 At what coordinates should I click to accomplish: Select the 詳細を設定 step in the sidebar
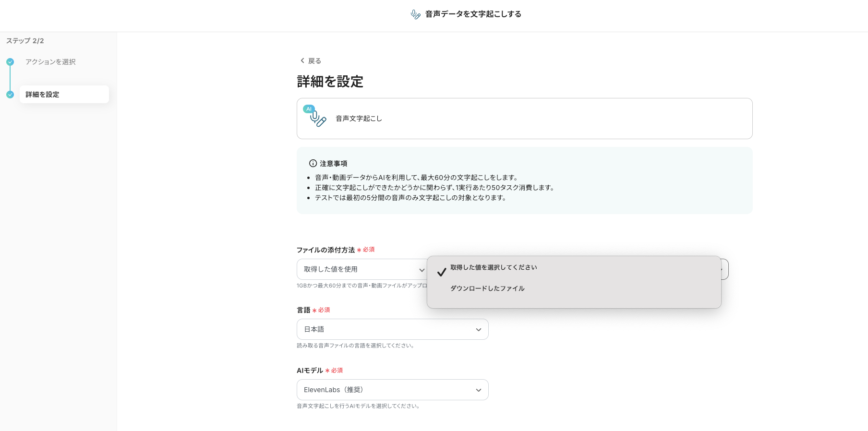point(42,95)
